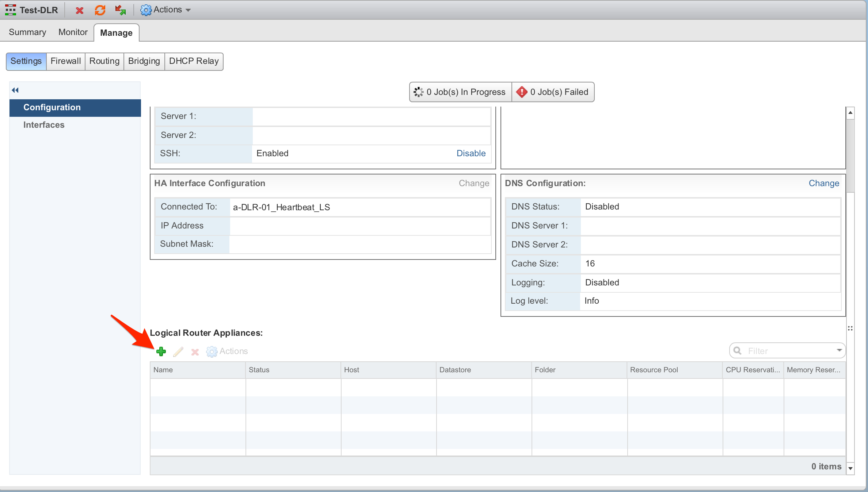The image size is (868, 492).
Task: Select the Settings sub-tab
Action: [x=26, y=61]
